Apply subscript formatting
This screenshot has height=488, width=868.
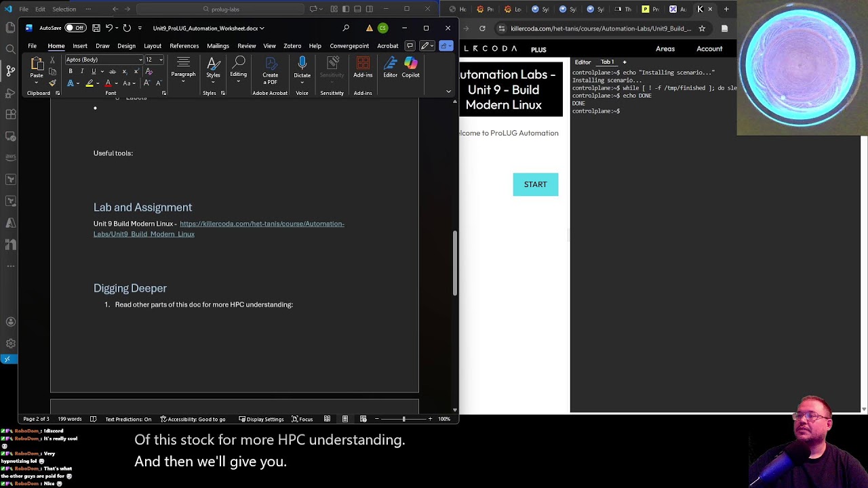[x=124, y=71]
